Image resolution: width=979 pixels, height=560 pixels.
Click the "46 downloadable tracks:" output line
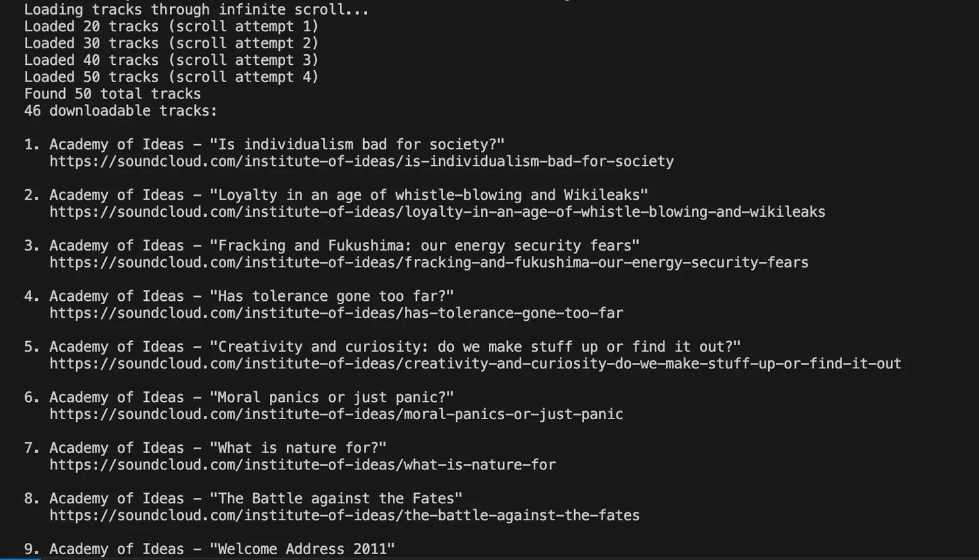click(120, 111)
